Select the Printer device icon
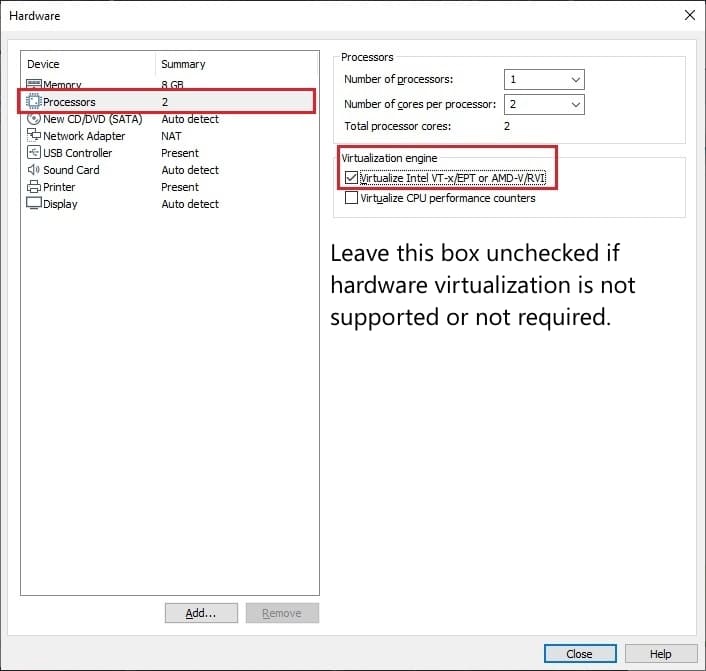The height and width of the screenshot is (671, 706). pos(34,187)
